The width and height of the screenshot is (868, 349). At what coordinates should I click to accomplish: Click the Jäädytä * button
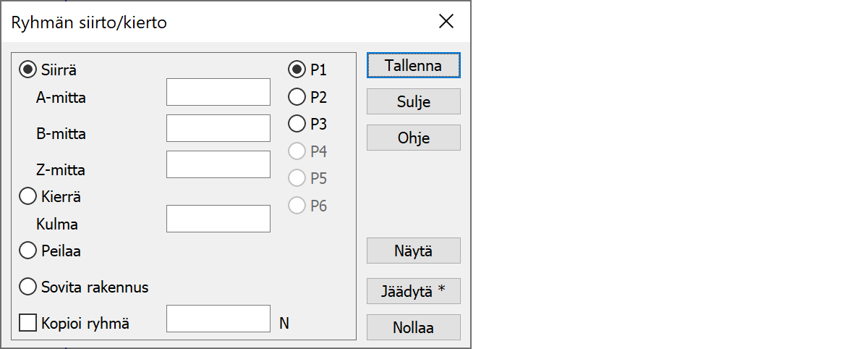coord(413,291)
